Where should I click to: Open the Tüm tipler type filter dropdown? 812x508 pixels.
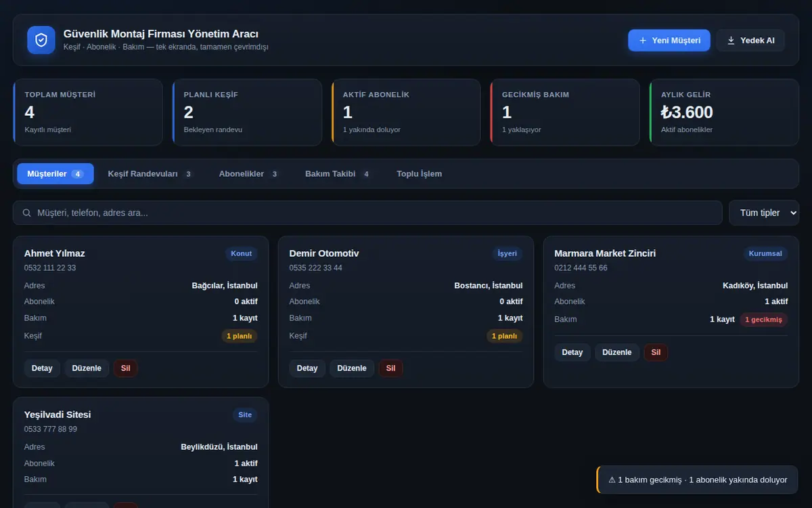coord(764,213)
